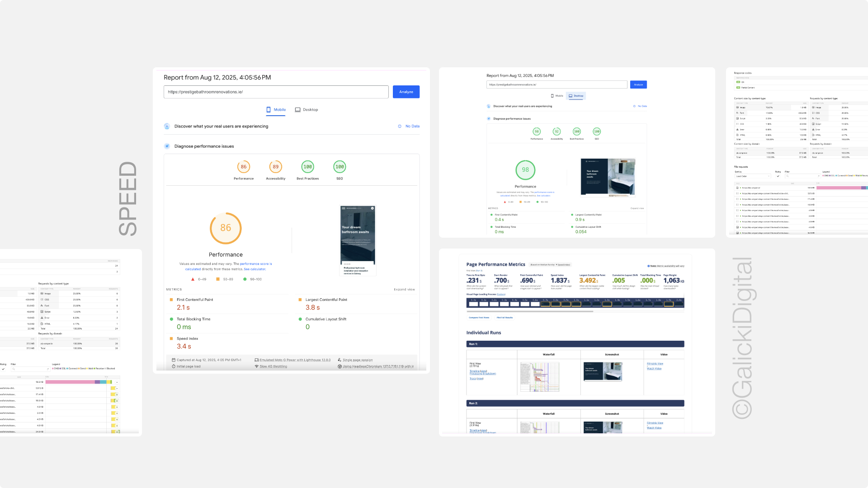868x488 pixels.
Task: Open the See calculator link in the mobile report
Action: [255, 269]
